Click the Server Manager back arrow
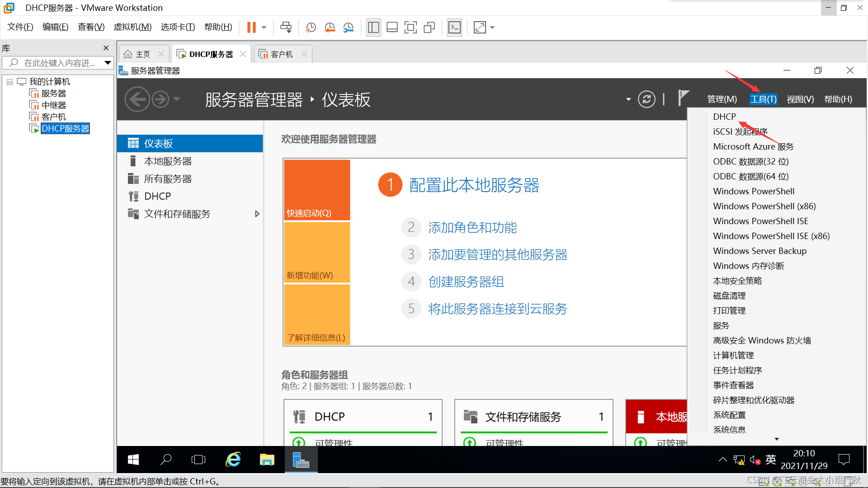The height and width of the screenshot is (488, 868). tap(137, 99)
